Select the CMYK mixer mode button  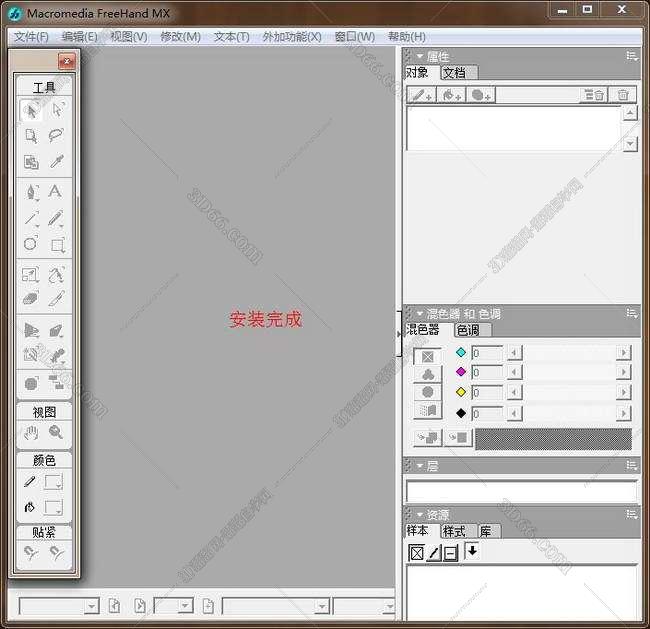coord(428,355)
